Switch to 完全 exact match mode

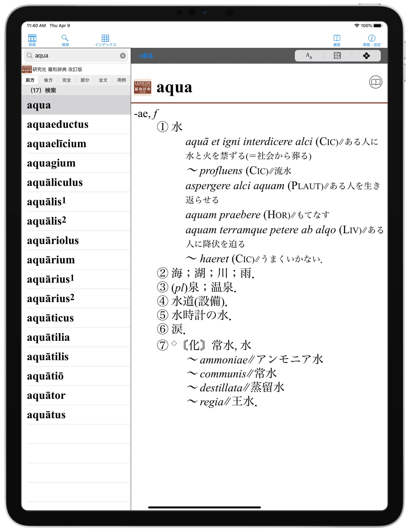click(x=66, y=80)
